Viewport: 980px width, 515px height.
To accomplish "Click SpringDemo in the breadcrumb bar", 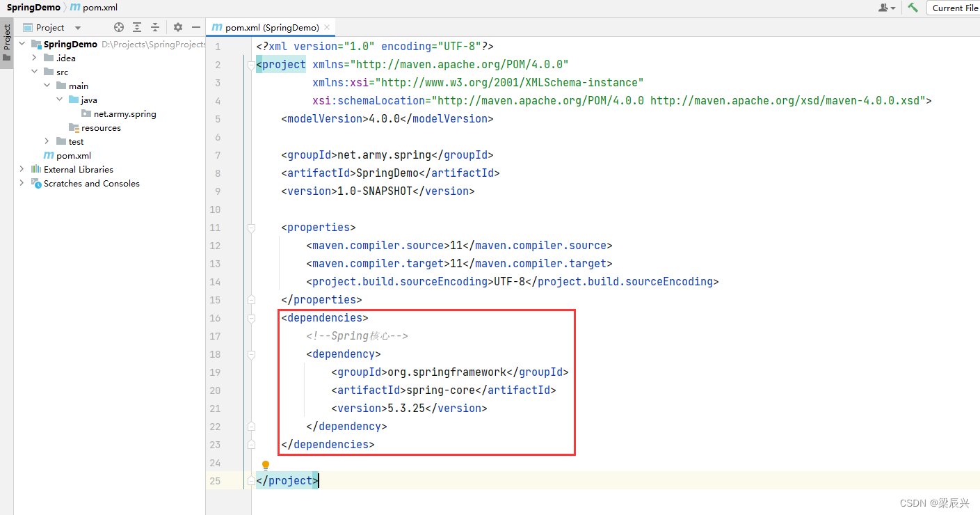I will pos(33,7).
